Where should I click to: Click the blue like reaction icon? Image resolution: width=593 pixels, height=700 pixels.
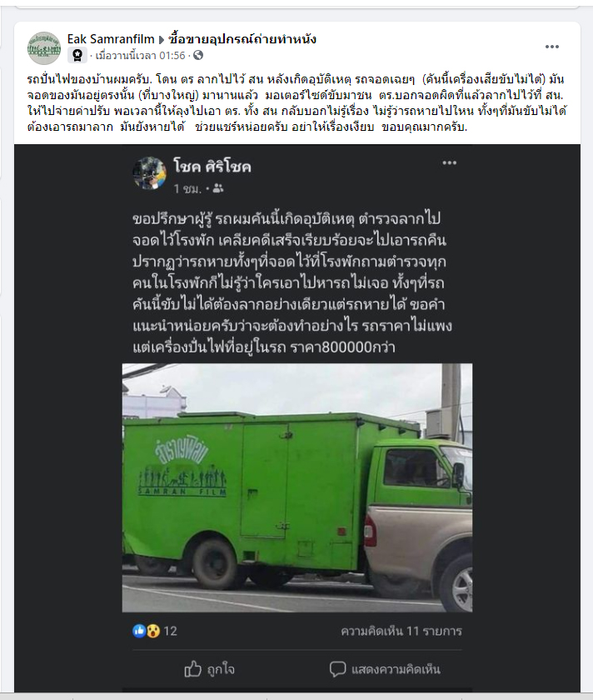coord(139,631)
